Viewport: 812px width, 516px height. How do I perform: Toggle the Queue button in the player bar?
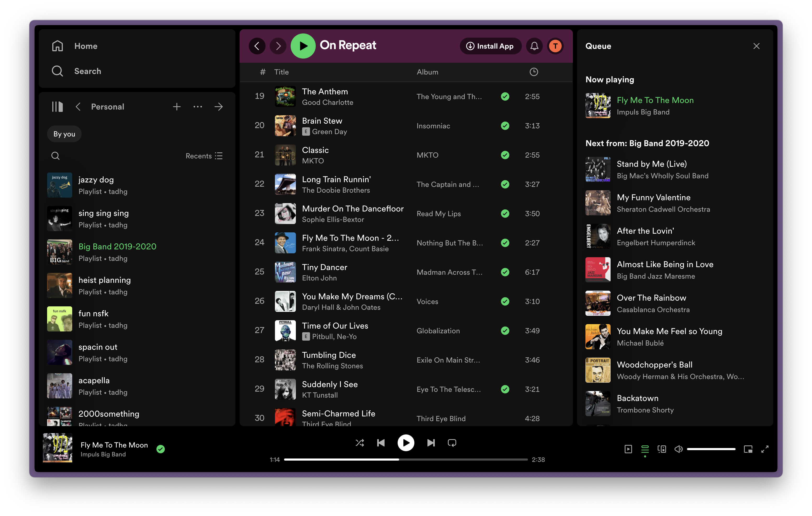click(x=645, y=449)
